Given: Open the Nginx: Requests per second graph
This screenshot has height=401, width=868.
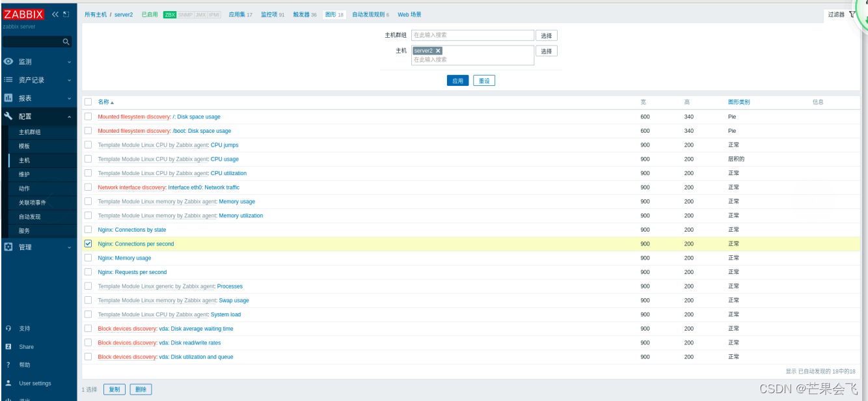Looking at the screenshot, I should 132,272.
